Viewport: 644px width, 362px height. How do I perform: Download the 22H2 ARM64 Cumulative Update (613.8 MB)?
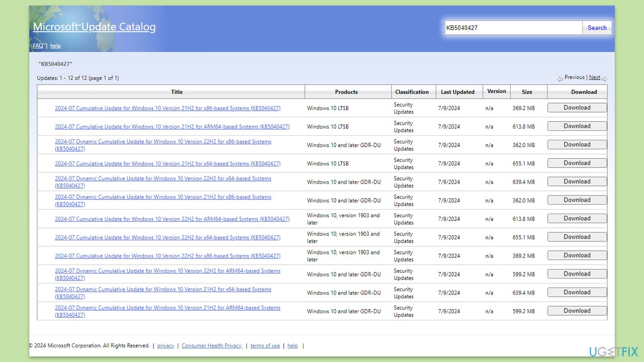click(577, 218)
